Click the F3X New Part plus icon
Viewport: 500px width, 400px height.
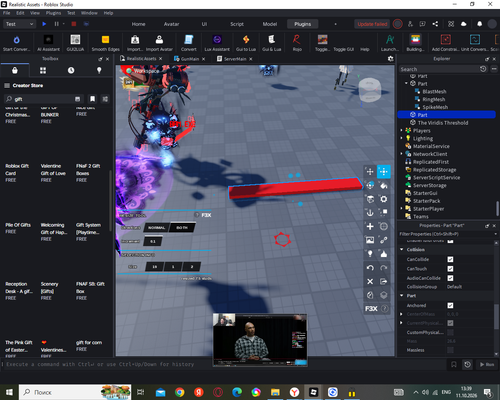point(370,226)
